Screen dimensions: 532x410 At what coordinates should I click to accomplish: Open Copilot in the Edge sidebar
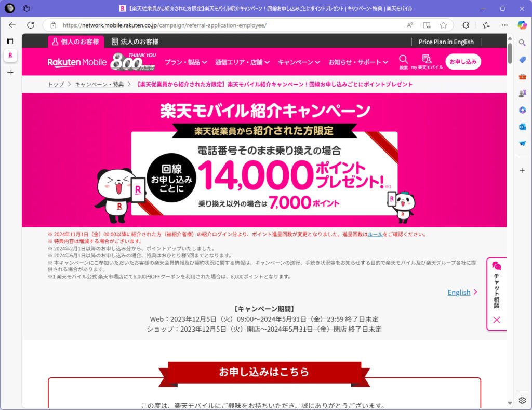(522, 25)
